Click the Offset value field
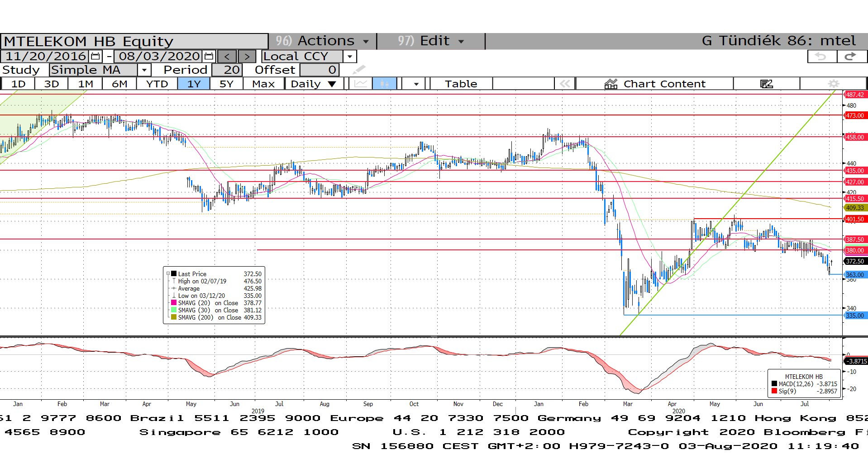Viewport: 868px width, 464px height. [x=320, y=70]
